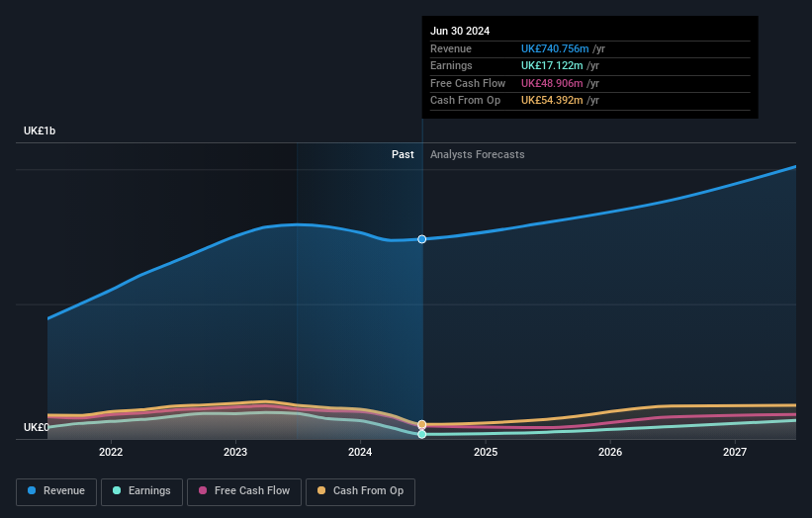Click the UK£48.906m free cash flow value
Image resolution: width=812 pixels, height=518 pixels.
pos(552,83)
